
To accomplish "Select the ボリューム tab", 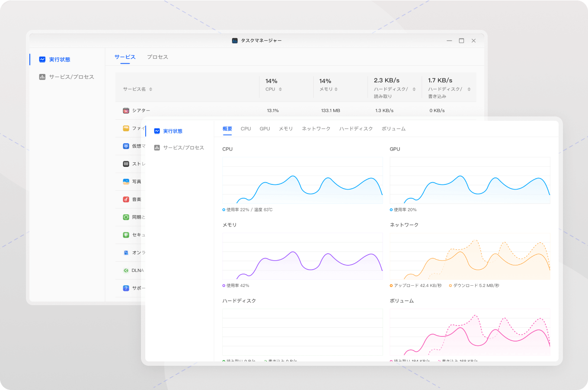I will (x=393, y=129).
